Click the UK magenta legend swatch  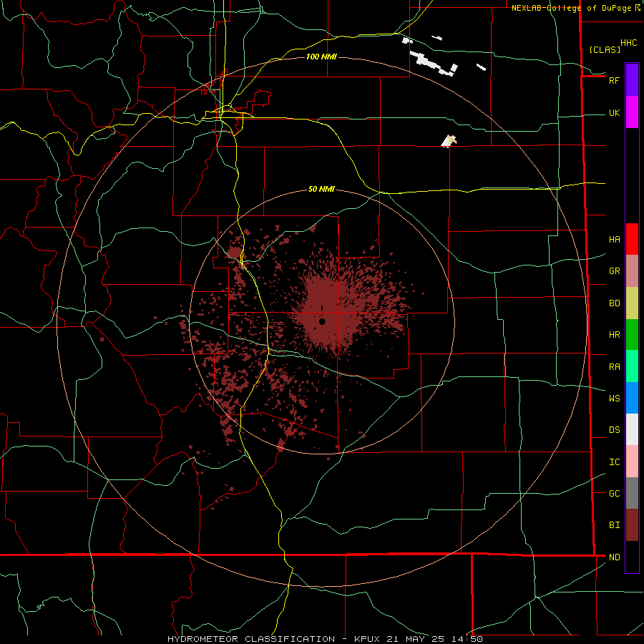click(x=632, y=112)
